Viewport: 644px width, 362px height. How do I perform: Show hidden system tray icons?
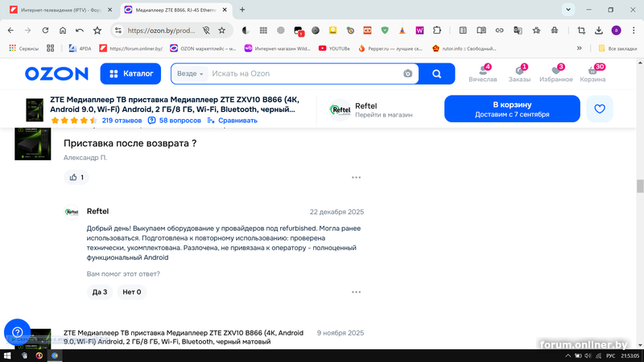568,356
